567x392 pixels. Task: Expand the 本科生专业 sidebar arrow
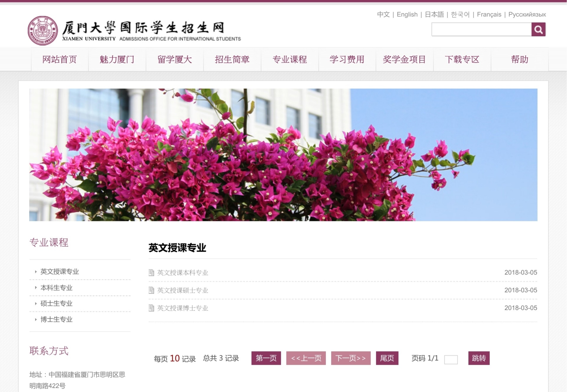[36, 287]
